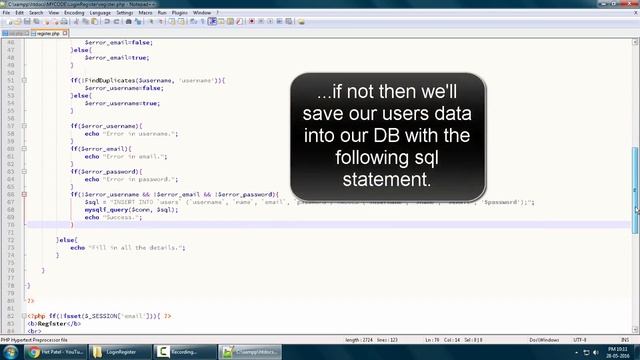
Task: Switch to the first inactive document tab
Action: click(x=16, y=33)
